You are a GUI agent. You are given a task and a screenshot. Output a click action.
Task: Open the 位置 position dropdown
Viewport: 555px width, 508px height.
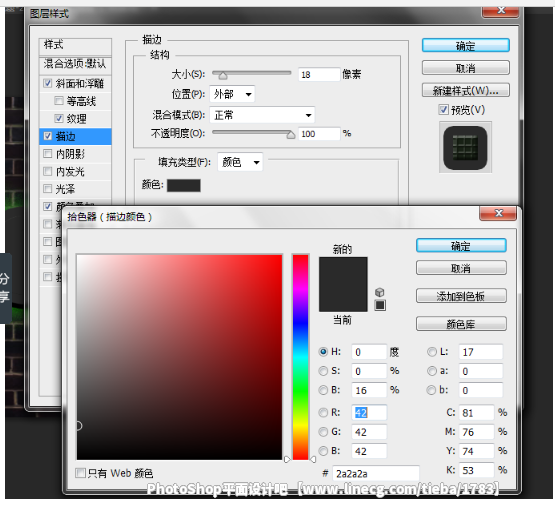tap(232, 94)
